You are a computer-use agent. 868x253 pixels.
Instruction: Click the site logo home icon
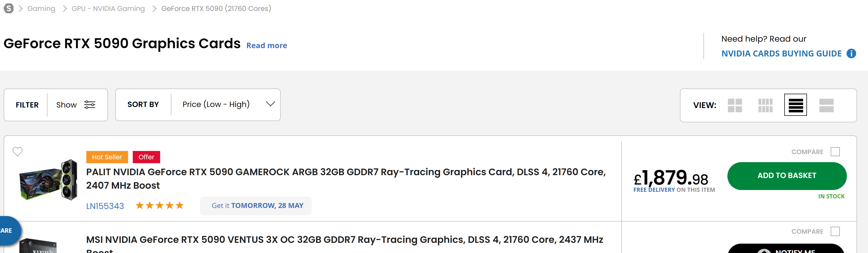pyautogui.click(x=9, y=8)
